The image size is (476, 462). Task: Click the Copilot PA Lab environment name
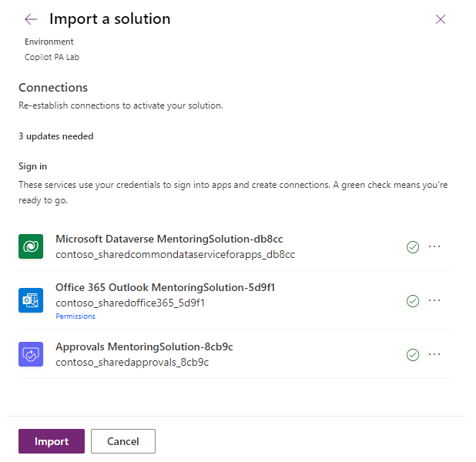(x=52, y=57)
